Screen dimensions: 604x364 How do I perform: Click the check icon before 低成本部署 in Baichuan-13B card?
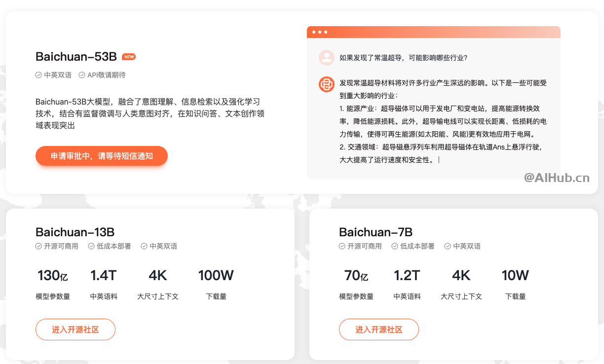tap(91, 246)
